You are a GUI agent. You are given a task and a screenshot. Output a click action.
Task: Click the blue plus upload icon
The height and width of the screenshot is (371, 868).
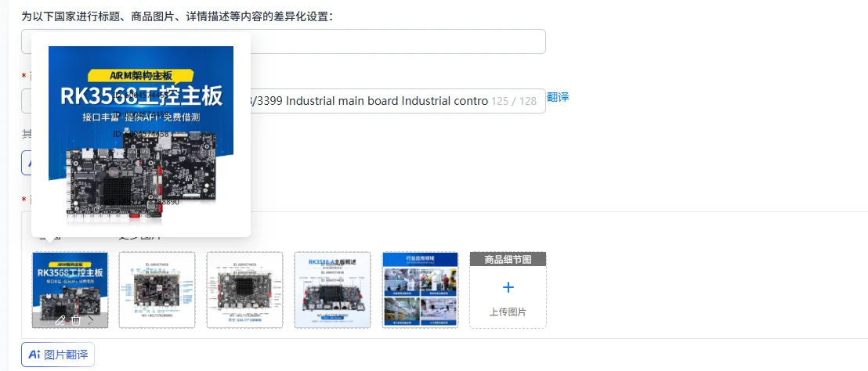tap(508, 287)
